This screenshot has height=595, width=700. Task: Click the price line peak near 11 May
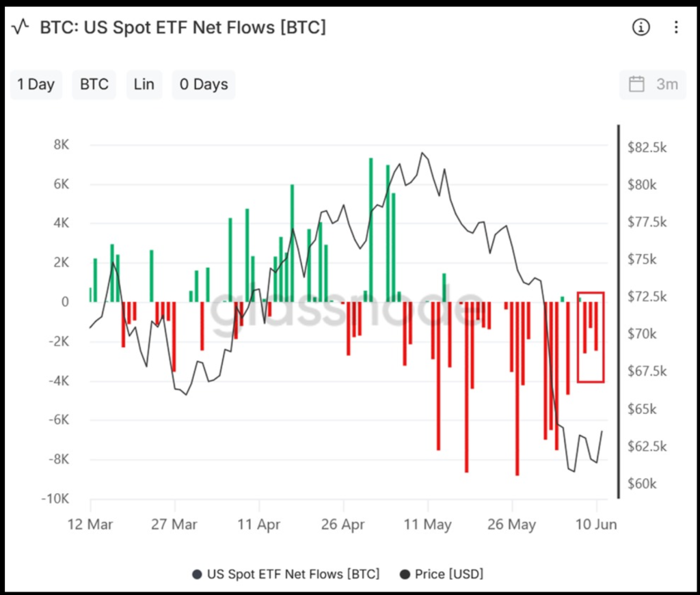(422, 153)
